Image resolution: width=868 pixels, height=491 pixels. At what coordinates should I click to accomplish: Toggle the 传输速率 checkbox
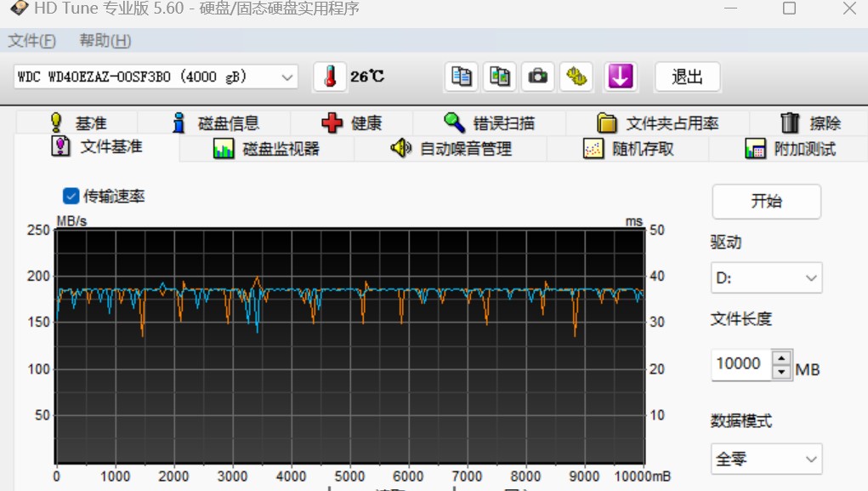point(71,196)
